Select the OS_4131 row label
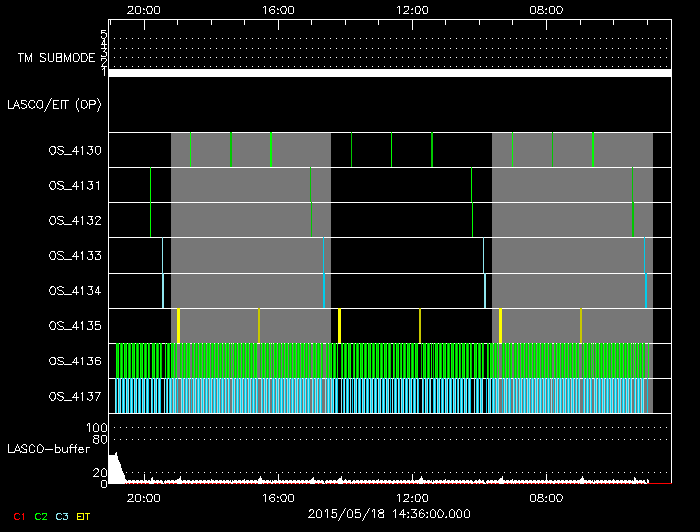The height and width of the screenshot is (532, 700). click(x=74, y=186)
